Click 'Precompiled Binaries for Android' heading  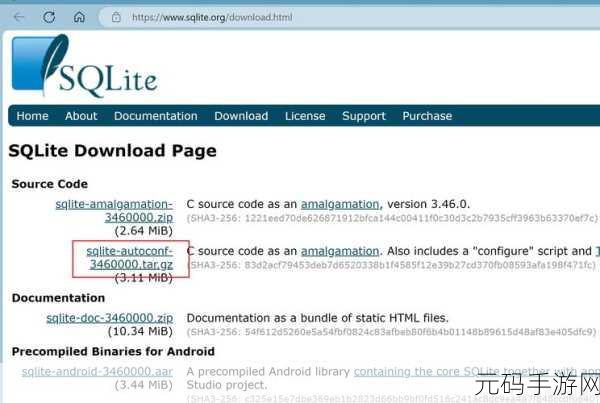tap(113, 352)
